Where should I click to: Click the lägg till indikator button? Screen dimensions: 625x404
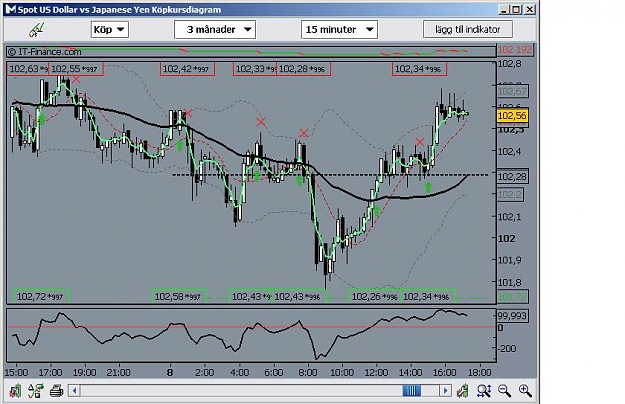click(x=468, y=29)
